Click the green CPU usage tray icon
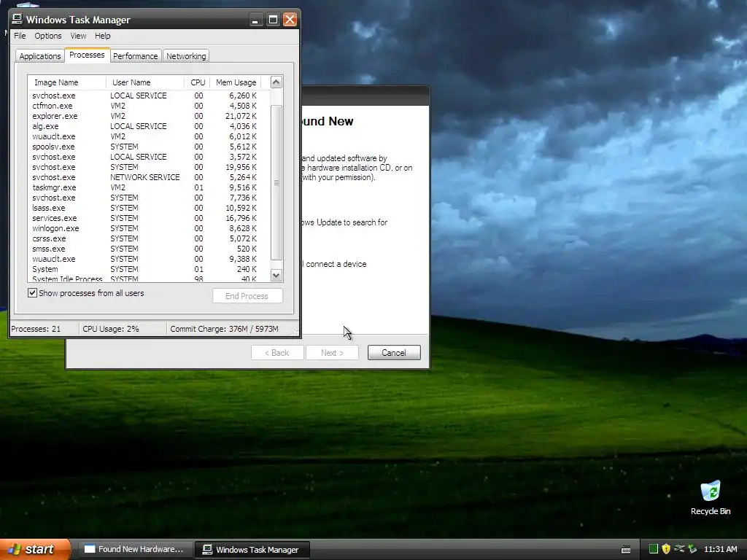The height and width of the screenshot is (560, 747). pos(653,549)
